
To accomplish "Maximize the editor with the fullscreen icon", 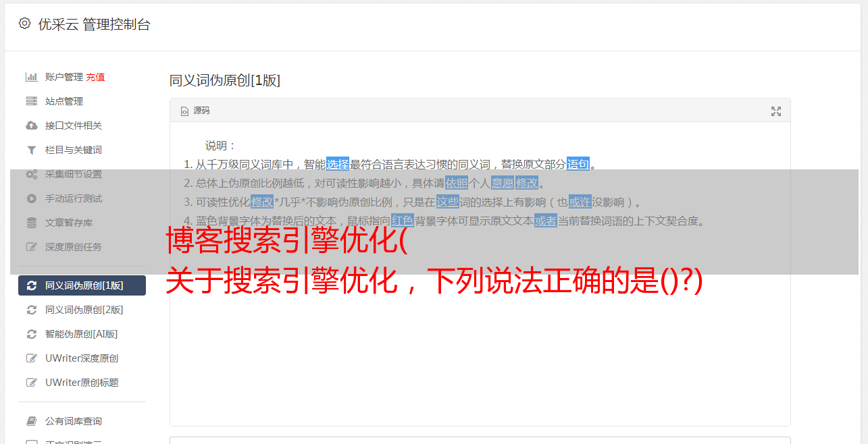I will [x=776, y=111].
